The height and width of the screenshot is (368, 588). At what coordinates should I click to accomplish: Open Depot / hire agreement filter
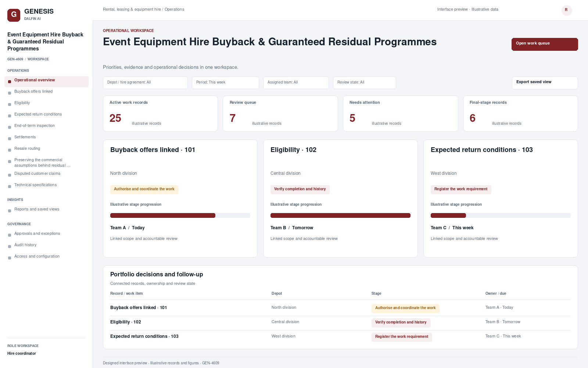point(145,83)
